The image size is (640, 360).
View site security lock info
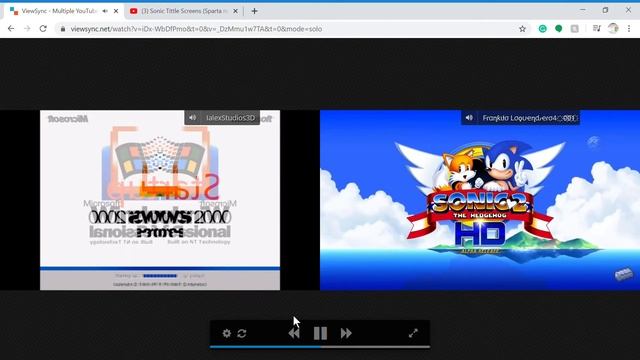[62, 29]
